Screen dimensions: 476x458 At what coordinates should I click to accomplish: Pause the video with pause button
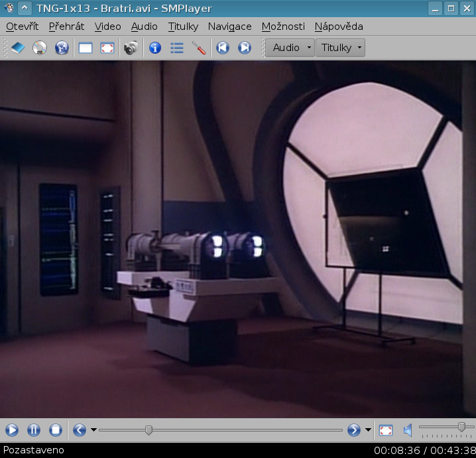[x=34, y=430]
